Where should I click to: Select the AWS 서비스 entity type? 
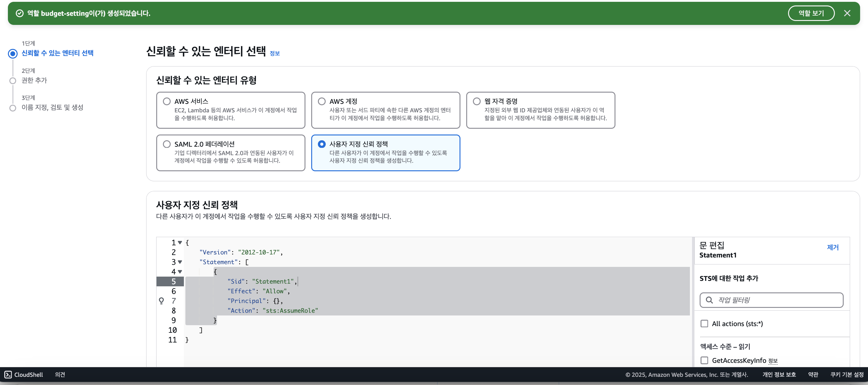(167, 101)
